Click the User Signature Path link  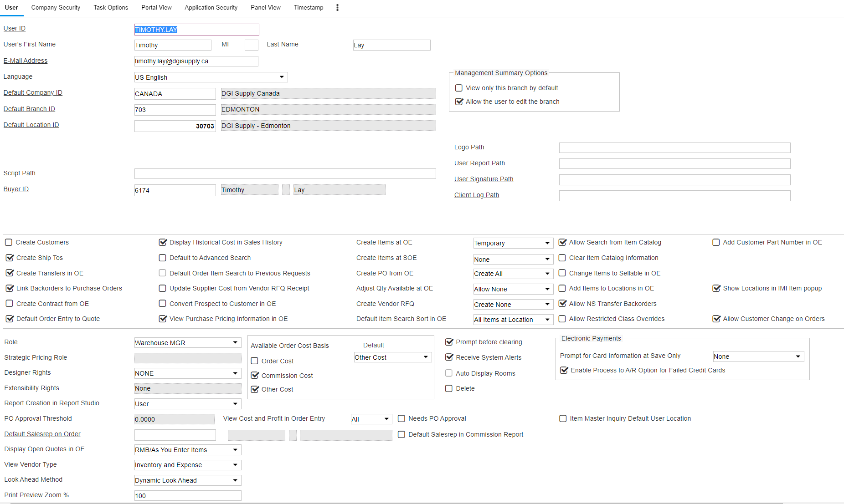tap(484, 179)
